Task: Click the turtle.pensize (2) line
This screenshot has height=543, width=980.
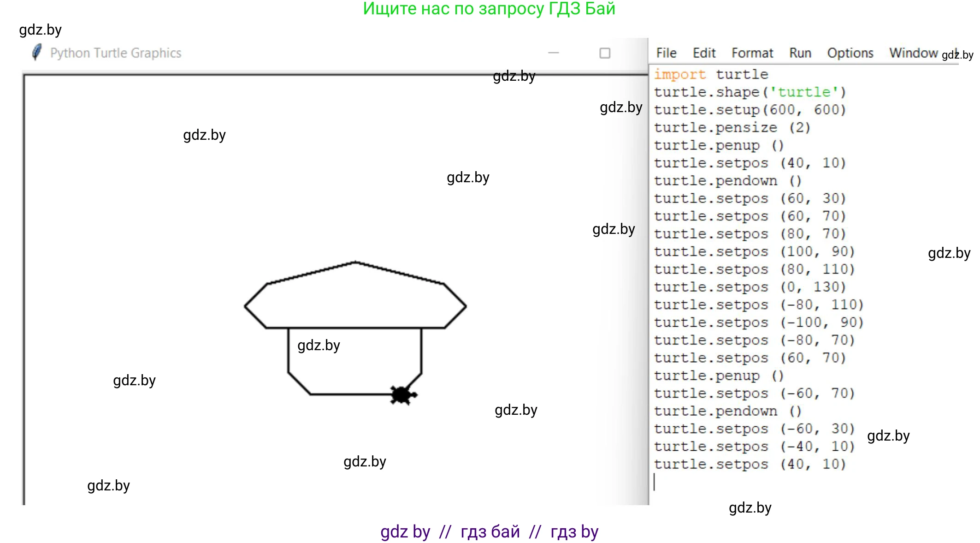Action: 732,128
